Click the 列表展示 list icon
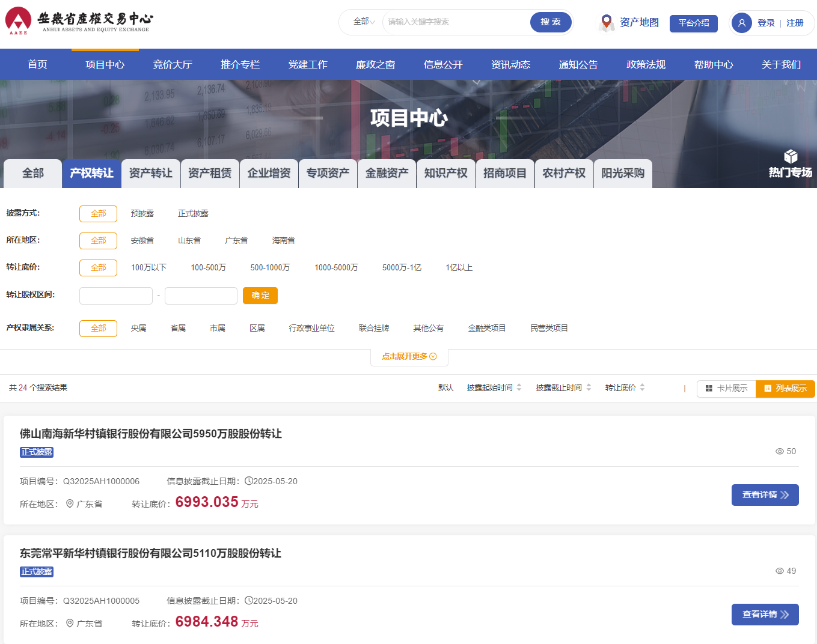This screenshot has width=817, height=644. tap(768, 389)
